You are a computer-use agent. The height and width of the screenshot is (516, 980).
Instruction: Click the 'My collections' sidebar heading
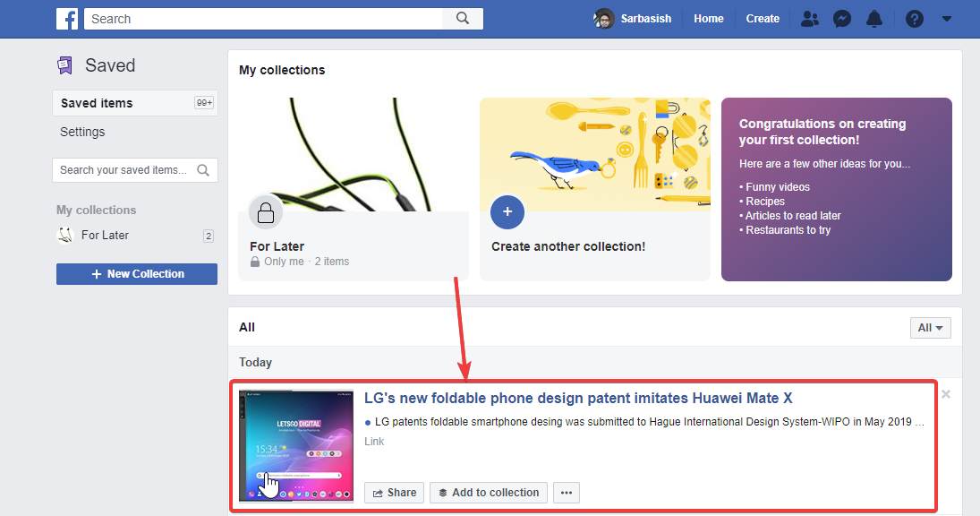click(x=97, y=211)
